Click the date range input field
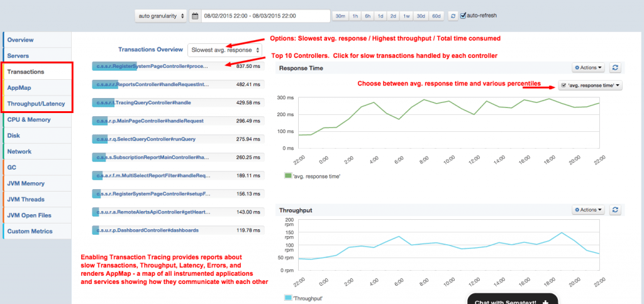644x304 pixels. (x=264, y=15)
